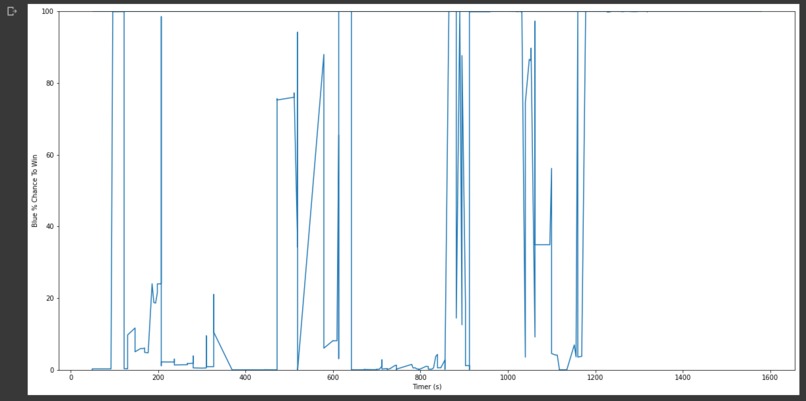Image resolution: width=806 pixels, height=401 pixels.
Task: Click the x-axis tick label 1000
Action: (x=507, y=377)
